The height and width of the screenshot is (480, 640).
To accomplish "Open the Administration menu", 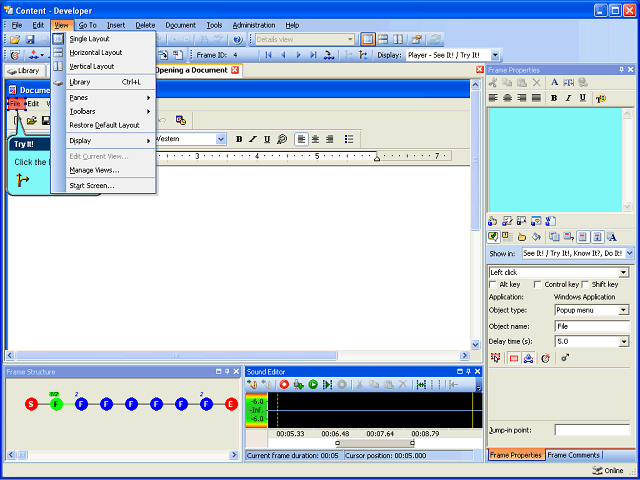I will pyautogui.click(x=254, y=25).
